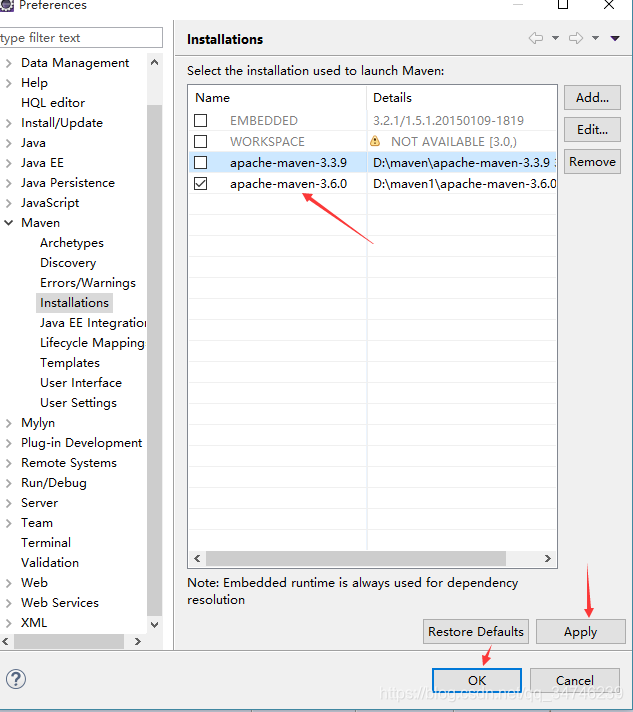
Task: Click the tree scroll down arrow
Action: pos(154,624)
